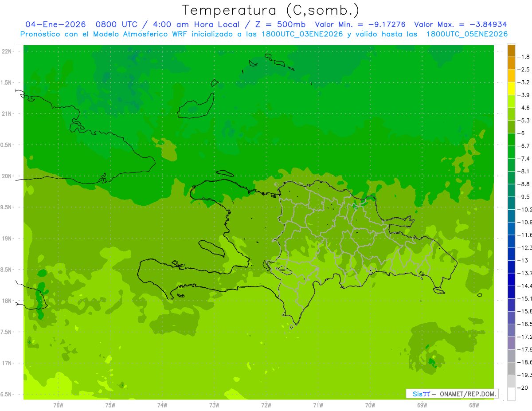Screen dimensions: 532x411
Task: Click the brown-orange swatch above the -1.8 label
Action: click(511, 51)
